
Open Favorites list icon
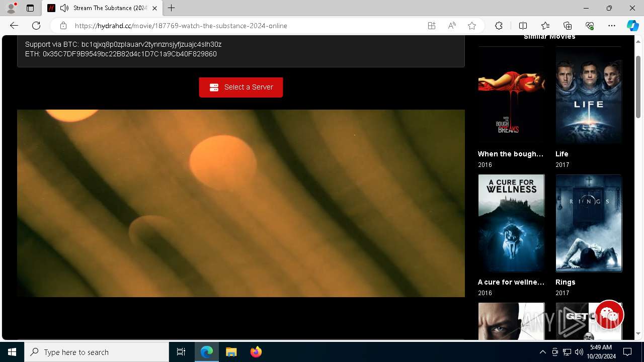[x=545, y=26]
